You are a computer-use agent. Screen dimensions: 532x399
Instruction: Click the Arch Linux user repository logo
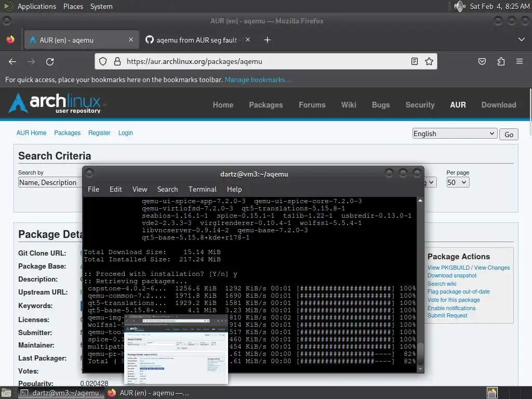coord(57,103)
